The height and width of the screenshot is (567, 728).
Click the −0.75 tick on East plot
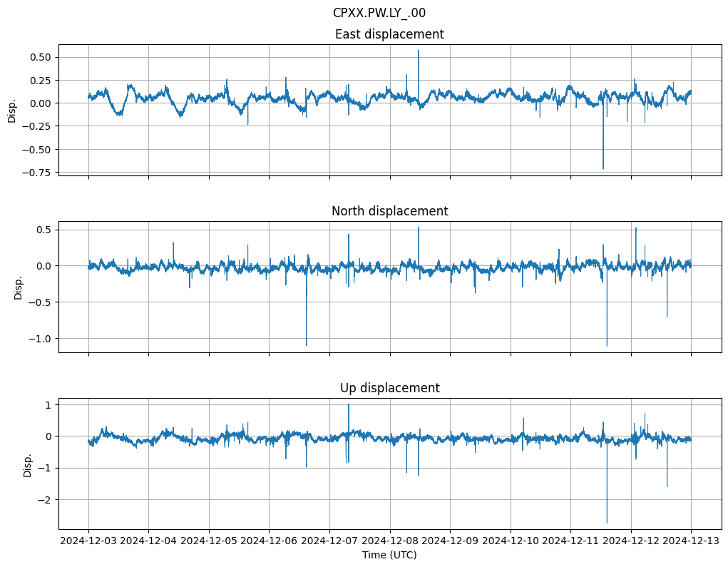pos(39,173)
